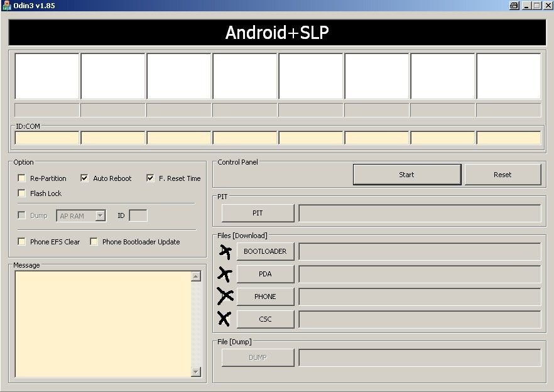Click the PHONE file path field
Image resolution: width=554 pixels, height=392 pixels.
(420, 297)
